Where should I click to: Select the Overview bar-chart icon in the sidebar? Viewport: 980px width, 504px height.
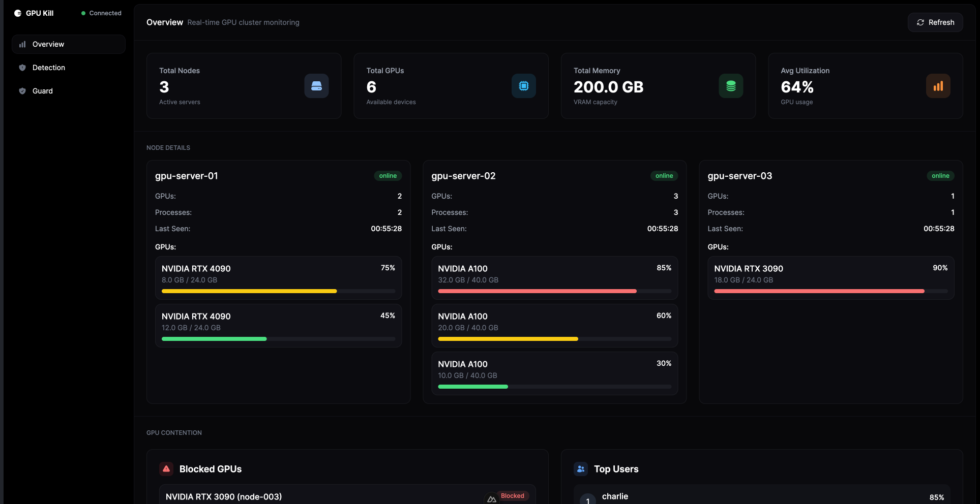click(x=22, y=44)
